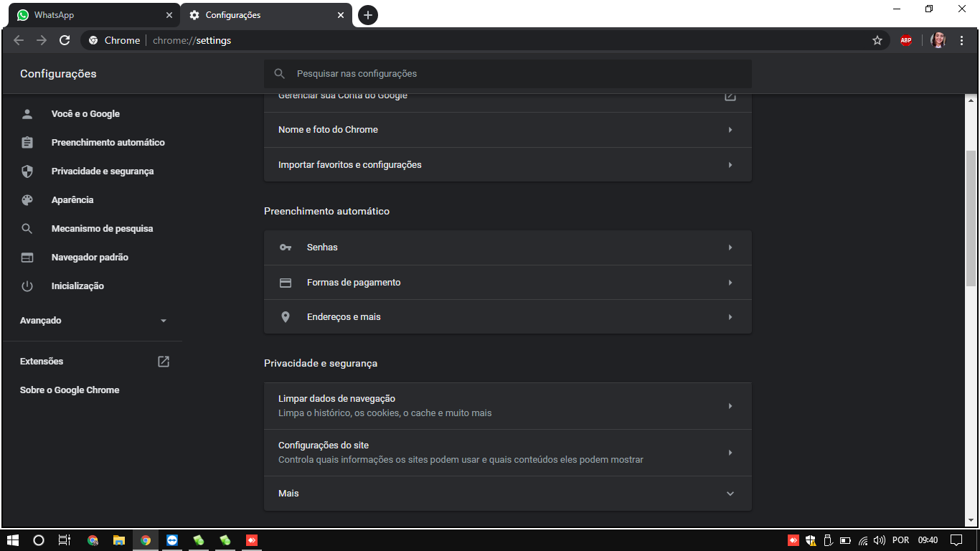Click the shield icon beside Privacidade e segurança
The height and width of the screenshot is (551, 980).
point(27,171)
